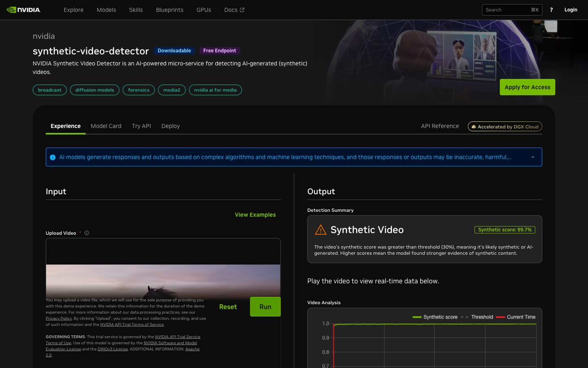Click the Video Analysis label
This screenshot has height=368, width=588.
(324, 303)
